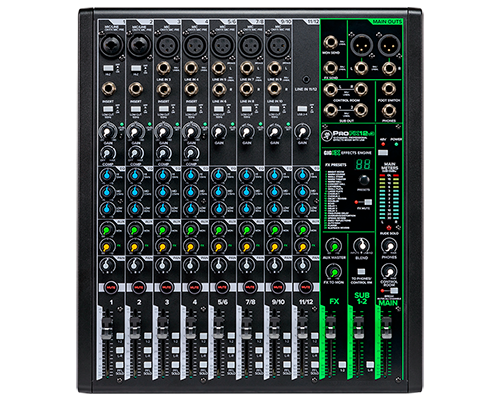500x401 pixels.
Task: Click the FX presets selector knob
Action: click(x=364, y=180)
